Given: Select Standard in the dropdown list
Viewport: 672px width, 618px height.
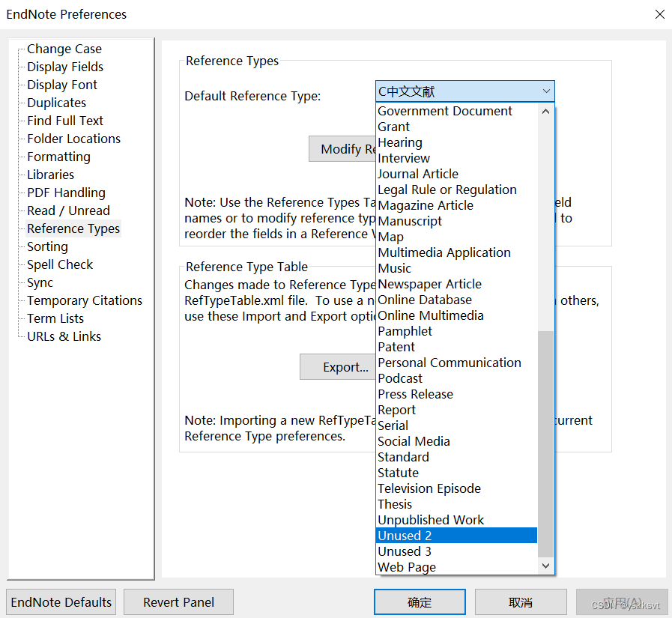Looking at the screenshot, I should [456, 457].
